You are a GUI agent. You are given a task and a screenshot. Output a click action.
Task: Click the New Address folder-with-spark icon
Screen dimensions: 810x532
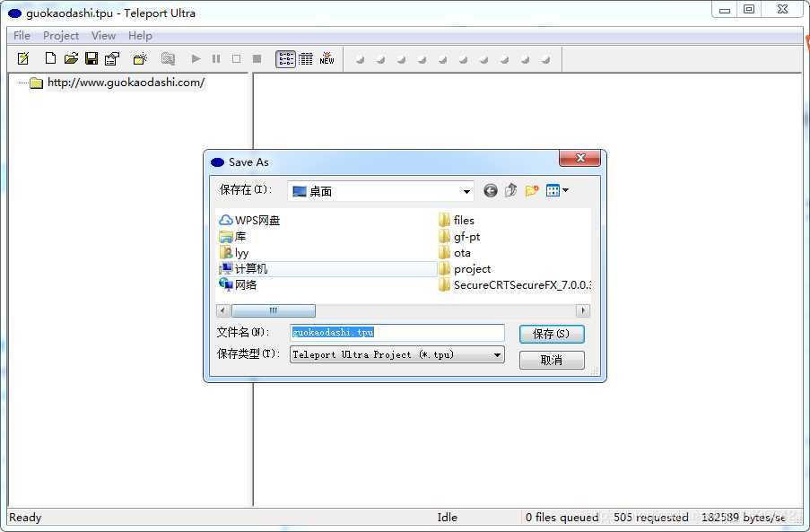tap(140, 59)
